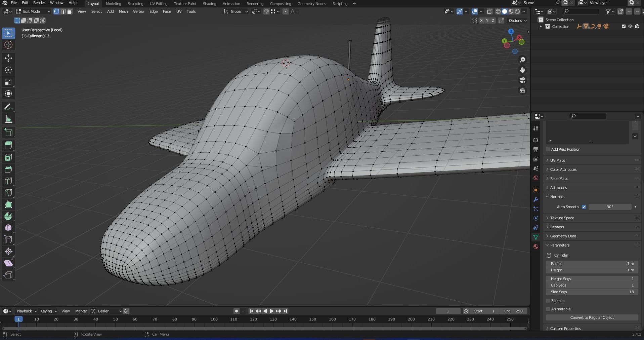Select the Move tool
Image resolution: width=644 pixels, height=340 pixels.
[8, 58]
